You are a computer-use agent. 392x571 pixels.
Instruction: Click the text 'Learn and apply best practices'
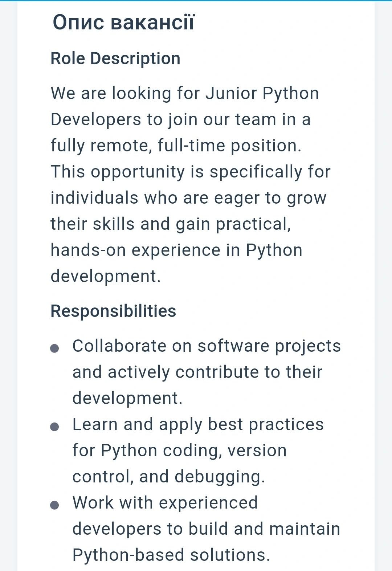[x=198, y=424]
